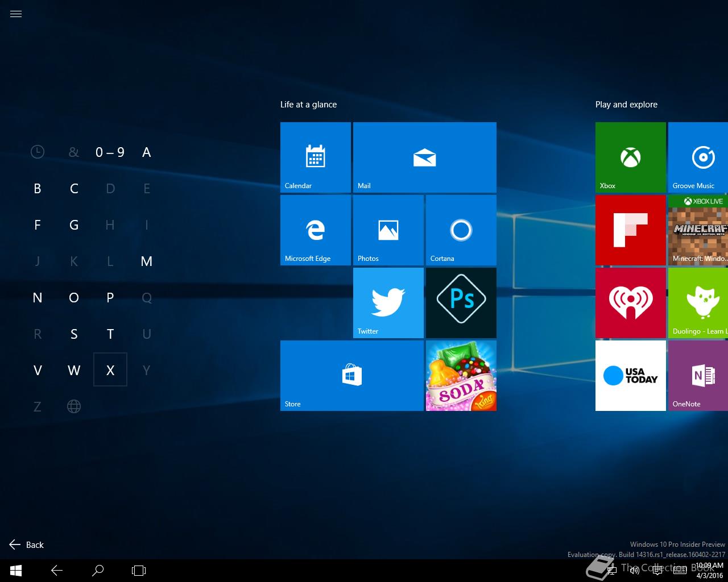728x582 pixels.
Task: Jump to apps under letter B
Action: point(38,188)
